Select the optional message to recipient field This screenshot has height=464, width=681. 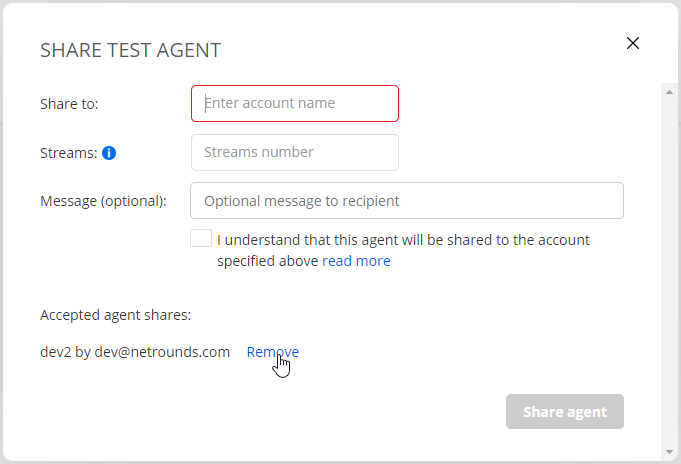point(407,200)
